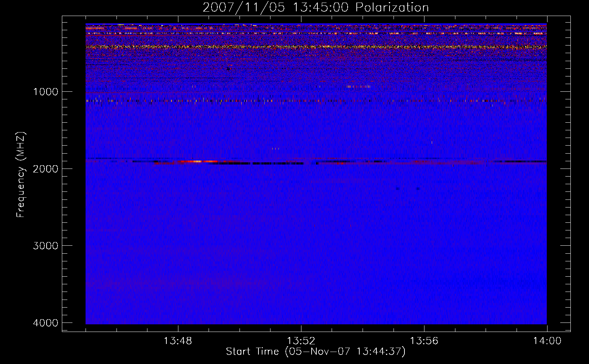Select the 2000 frequency axis label
The image size is (589, 364).
tap(46, 169)
